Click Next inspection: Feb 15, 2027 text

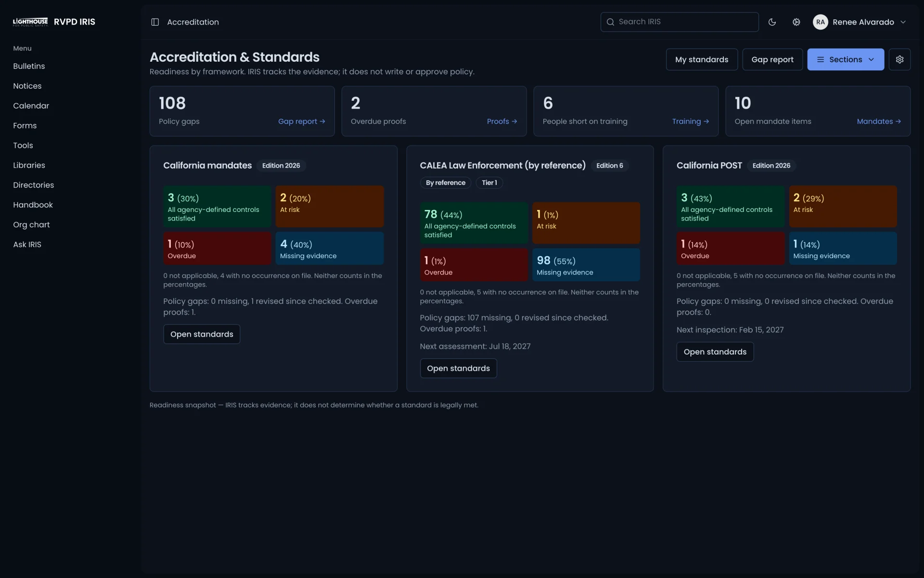click(730, 330)
